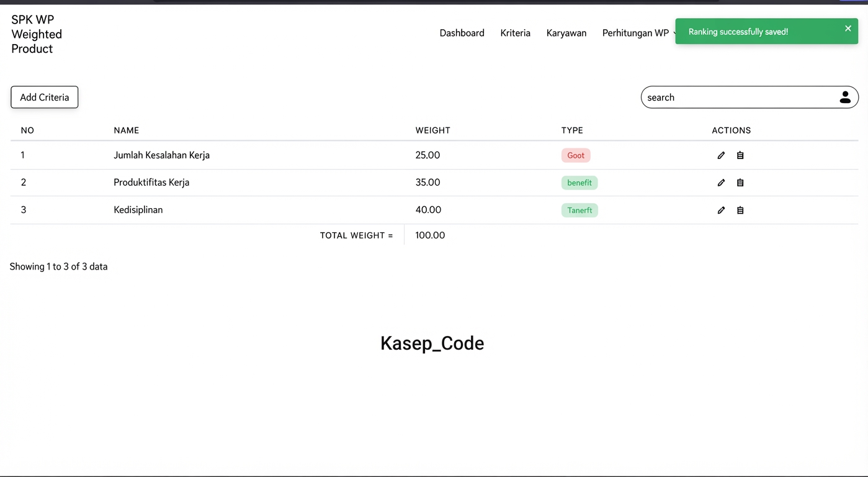Delete the Jumlah Kesalahan Kerja row

(x=740, y=155)
